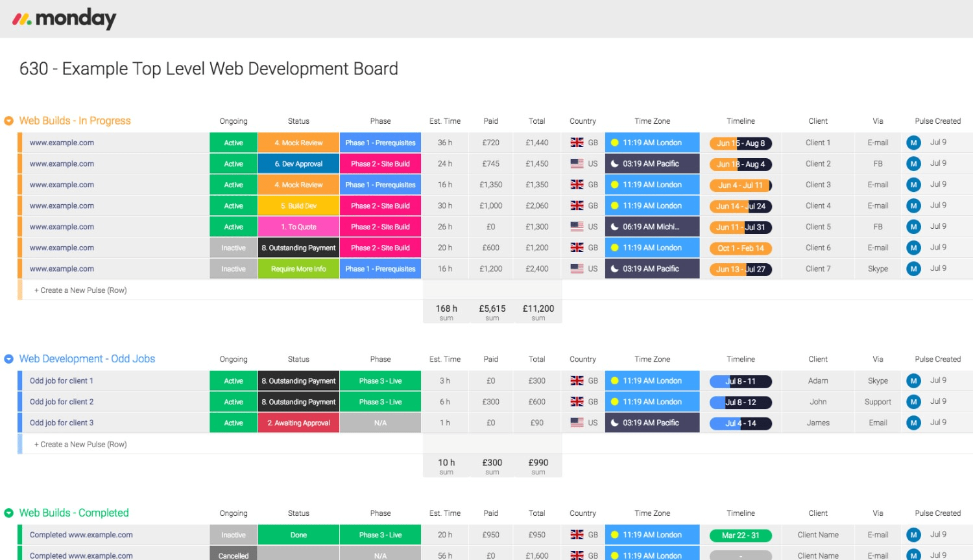Toggle the Active ongoing cell for Client 1
The height and width of the screenshot is (560, 973).
pyautogui.click(x=234, y=143)
